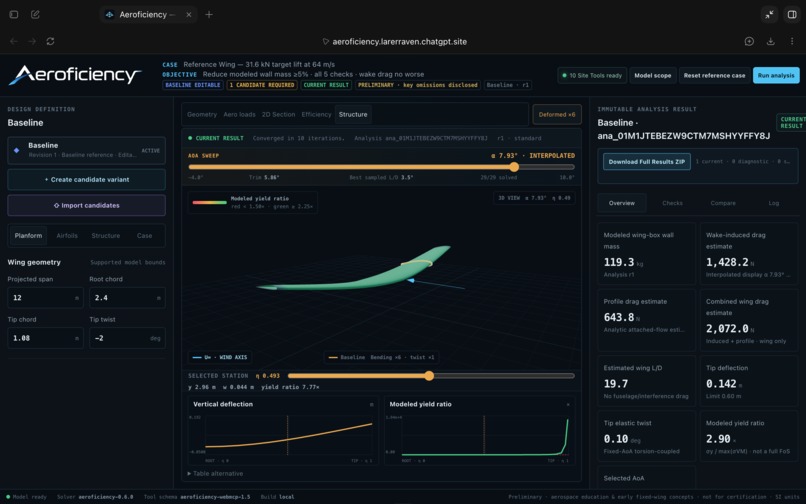
Task: Switch to the Checks results tab
Action: (672, 203)
